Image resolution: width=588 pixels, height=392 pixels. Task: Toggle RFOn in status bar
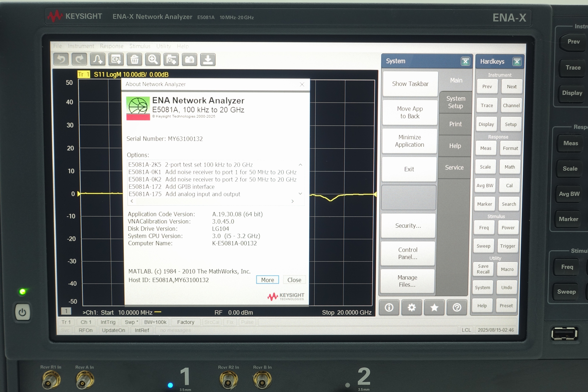86,330
